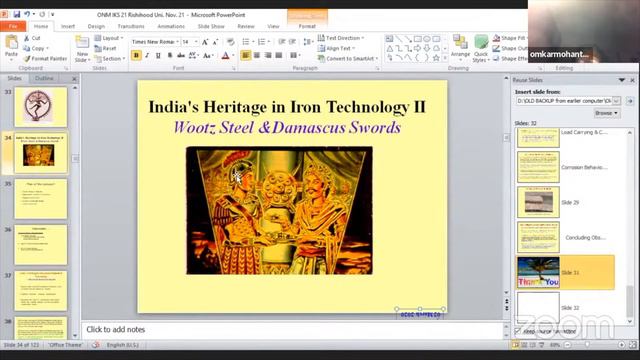
Task: Switch to the Outline pane tab
Action: tap(44, 78)
